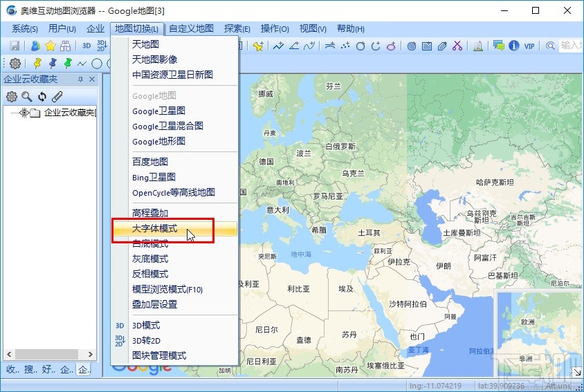Image resolution: width=584 pixels, height=392 pixels.
Task: Select the add polyline track tool
Action: tap(278, 46)
